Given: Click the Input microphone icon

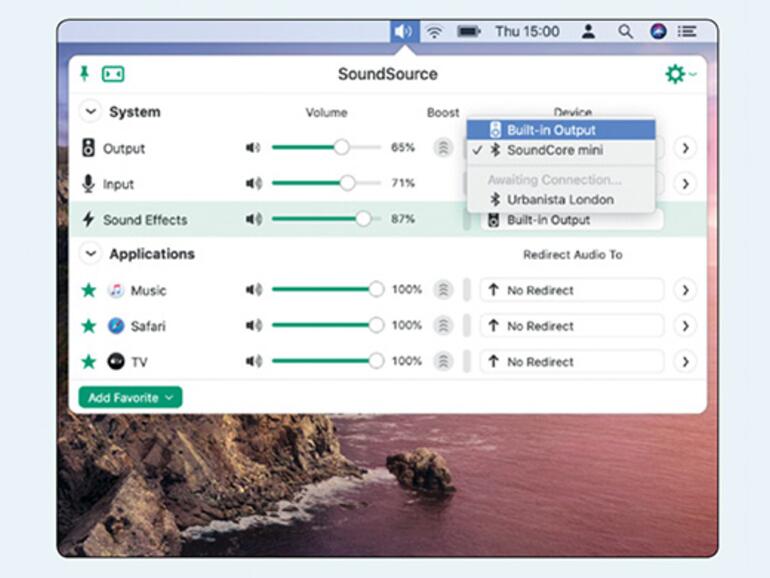Looking at the screenshot, I should point(88,184).
